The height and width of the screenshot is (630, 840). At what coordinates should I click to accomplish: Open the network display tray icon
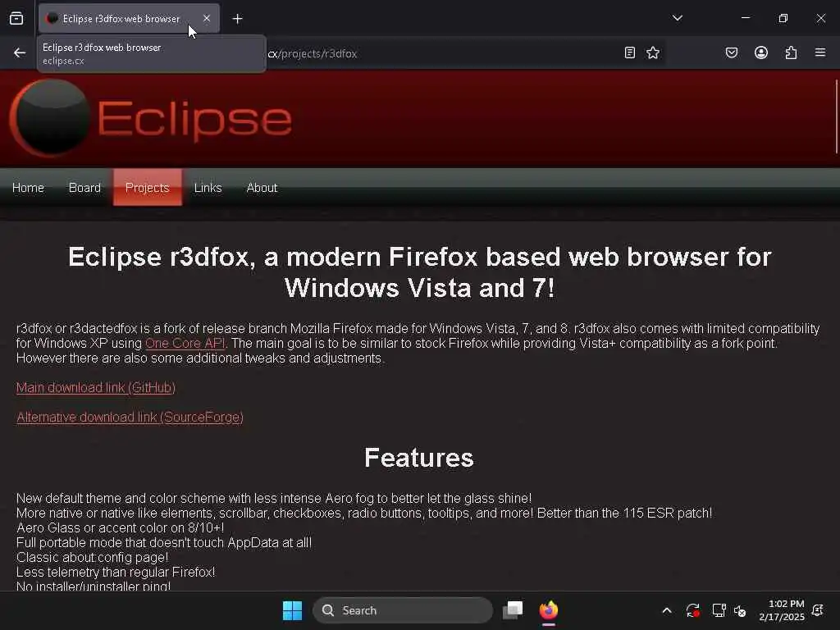719,610
